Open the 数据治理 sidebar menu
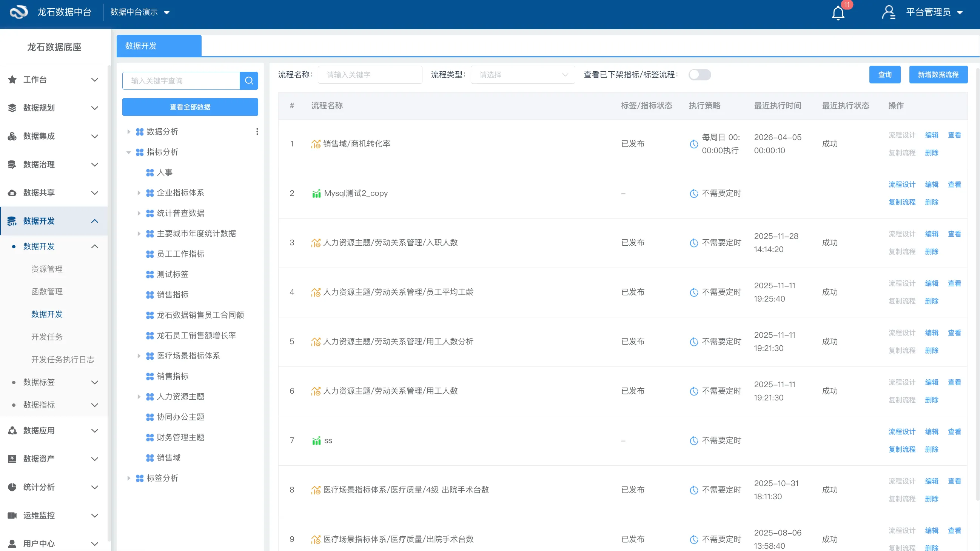 (38, 165)
